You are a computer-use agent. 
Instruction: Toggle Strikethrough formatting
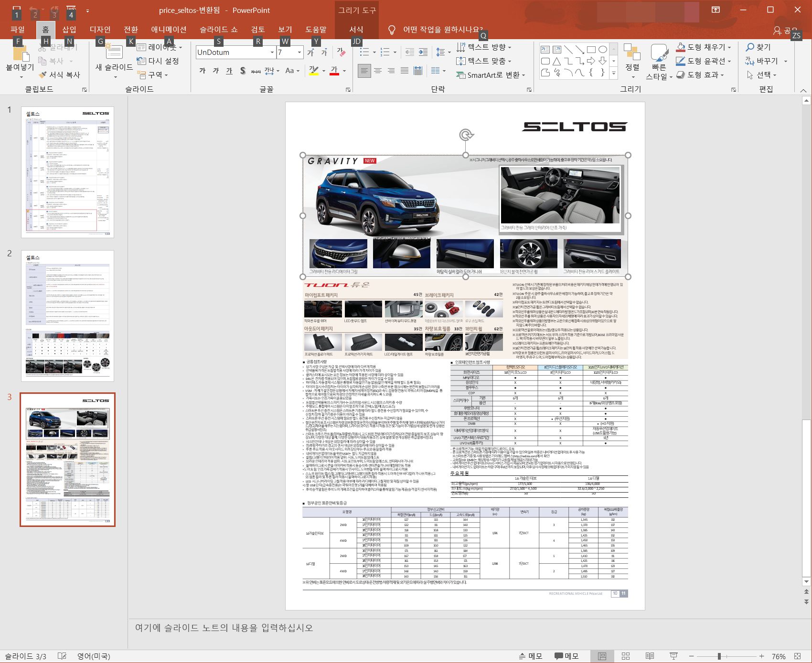[256, 71]
